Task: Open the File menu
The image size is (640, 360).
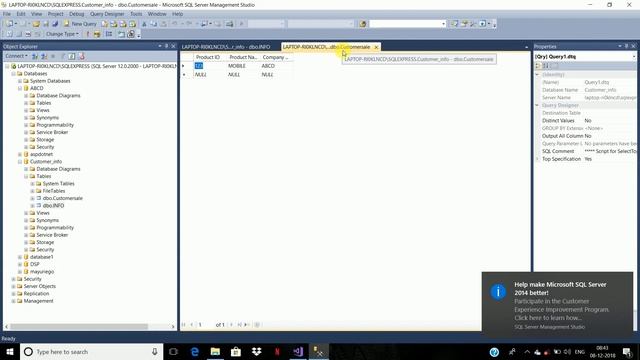Action: (7, 14)
